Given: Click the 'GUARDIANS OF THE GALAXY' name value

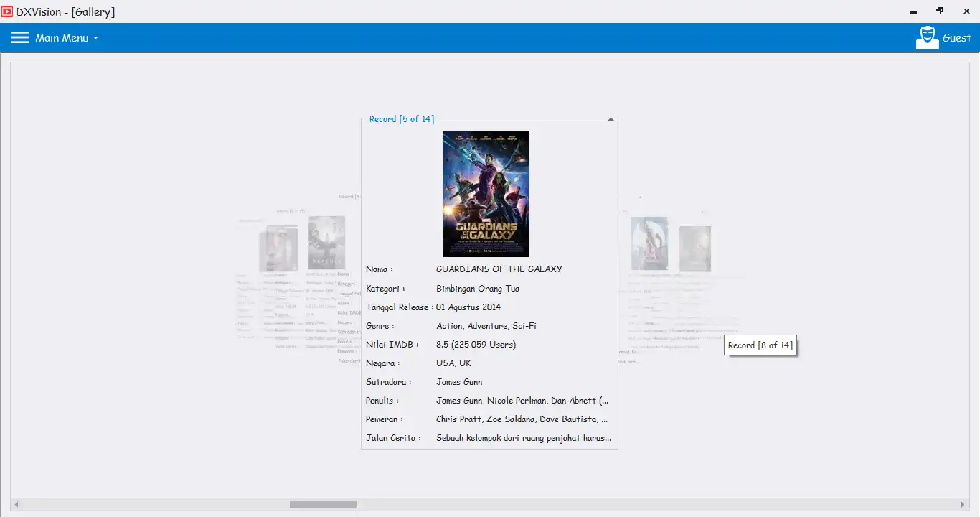Looking at the screenshot, I should (499, 269).
